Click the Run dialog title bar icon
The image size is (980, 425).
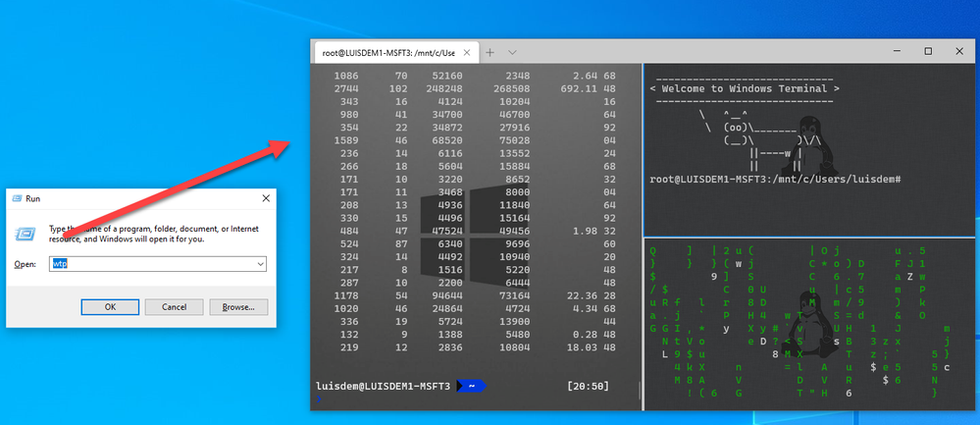[17, 198]
